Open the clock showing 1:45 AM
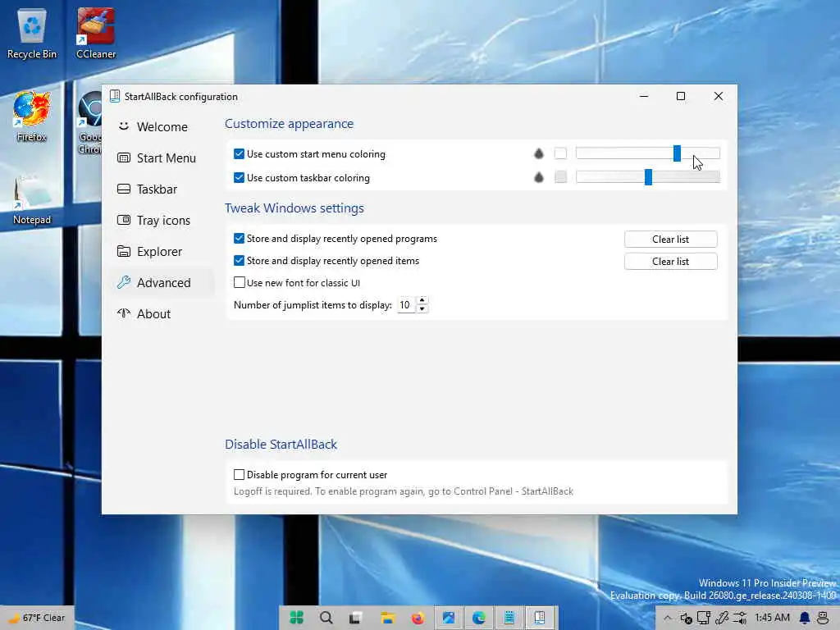This screenshot has height=630, width=840. click(x=772, y=618)
